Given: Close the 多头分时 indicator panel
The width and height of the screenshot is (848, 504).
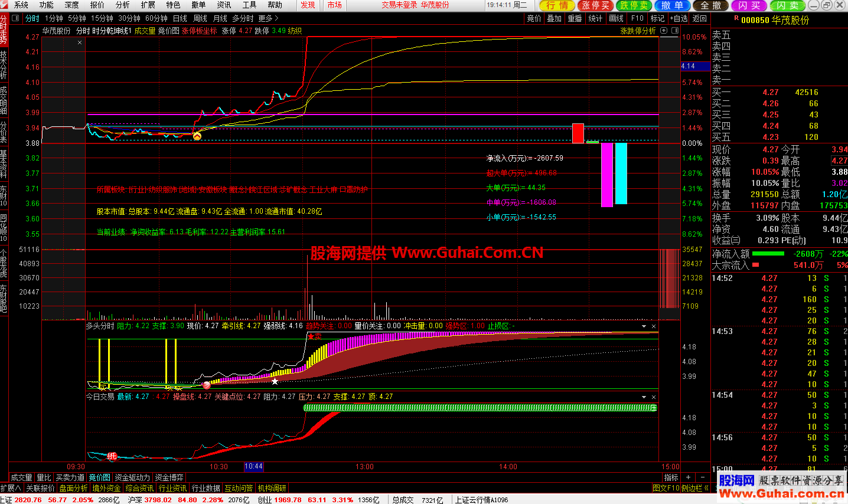Looking at the screenshot, I should [654, 326].
